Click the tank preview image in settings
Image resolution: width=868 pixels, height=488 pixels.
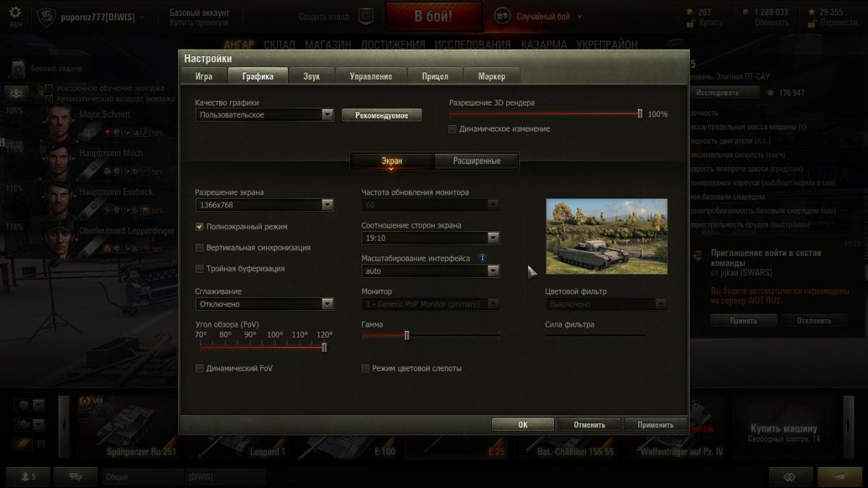click(x=606, y=236)
